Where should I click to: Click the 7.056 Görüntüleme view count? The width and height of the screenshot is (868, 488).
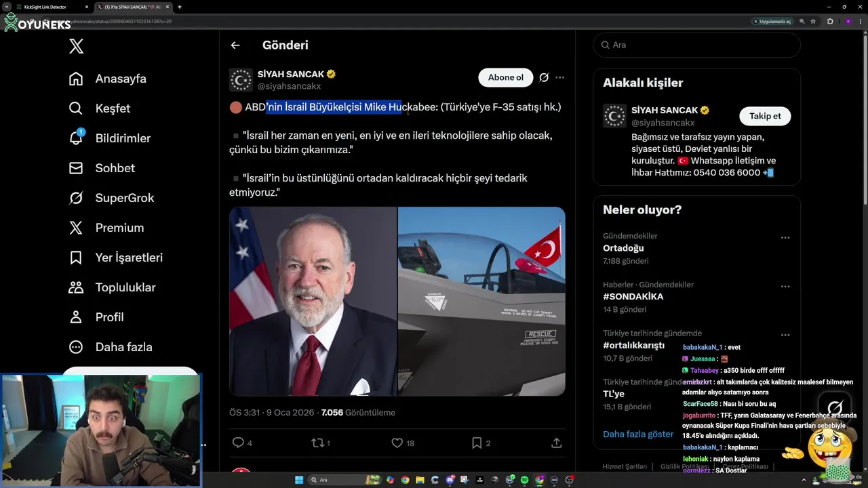coord(358,412)
